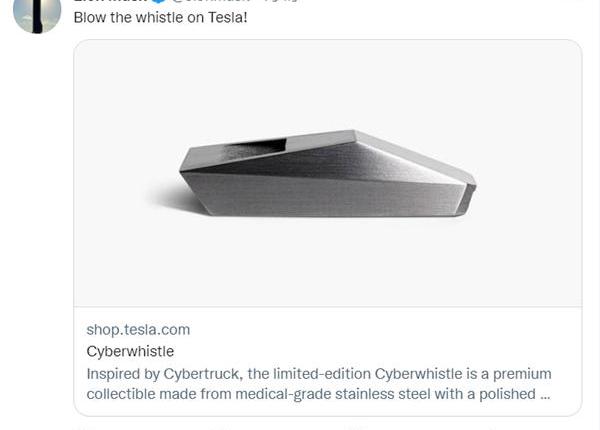Click the blue verified badge icon

tap(158, 1)
